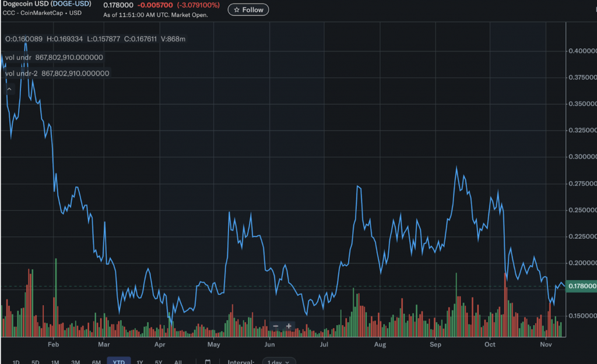Select the YTD time range

point(118,362)
